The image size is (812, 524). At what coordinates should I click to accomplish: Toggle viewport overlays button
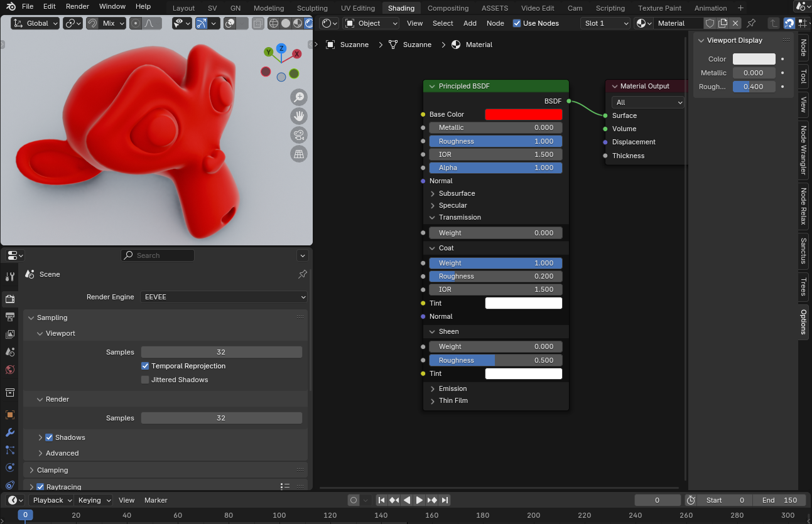coord(230,23)
